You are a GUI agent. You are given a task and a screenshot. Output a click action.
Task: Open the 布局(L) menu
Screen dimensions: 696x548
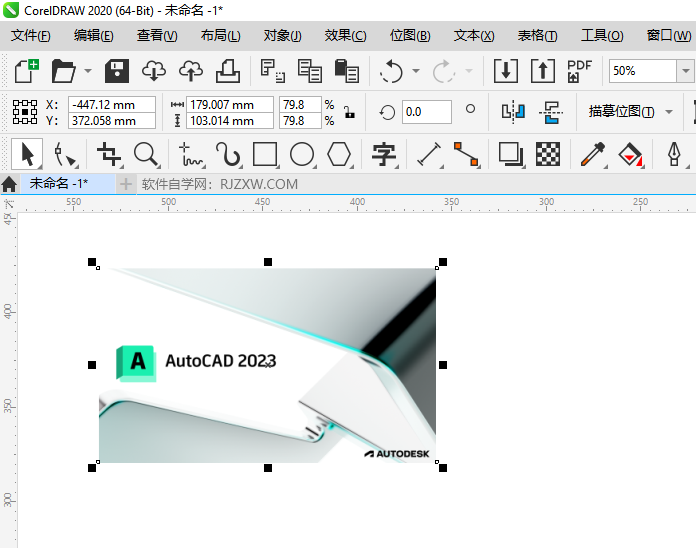(221, 35)
